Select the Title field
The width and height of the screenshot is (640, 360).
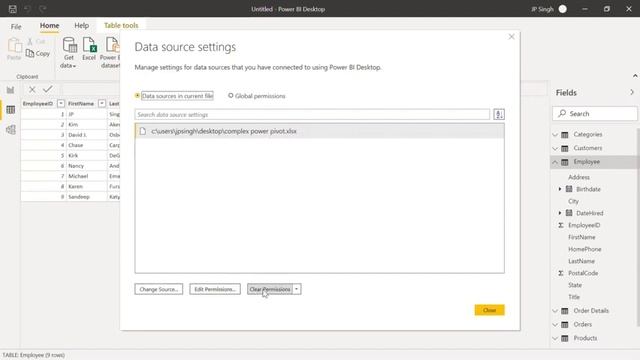point(574,297)
